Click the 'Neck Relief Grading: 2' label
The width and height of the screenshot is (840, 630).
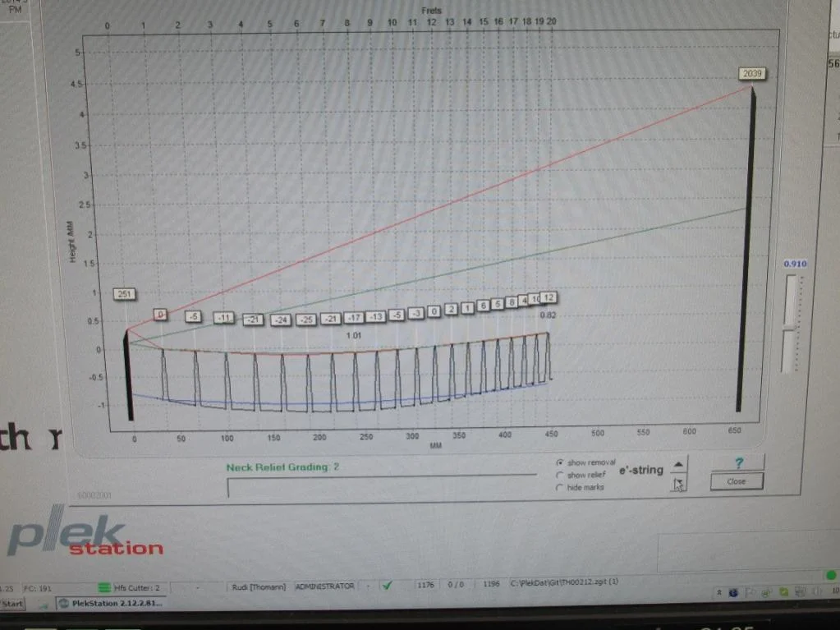tap(282, 467)
